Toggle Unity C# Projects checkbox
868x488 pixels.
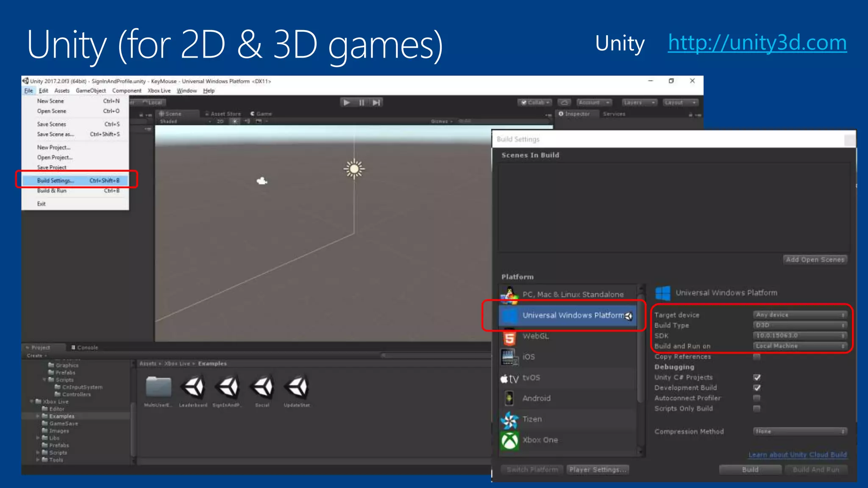[x=757, y=377]
